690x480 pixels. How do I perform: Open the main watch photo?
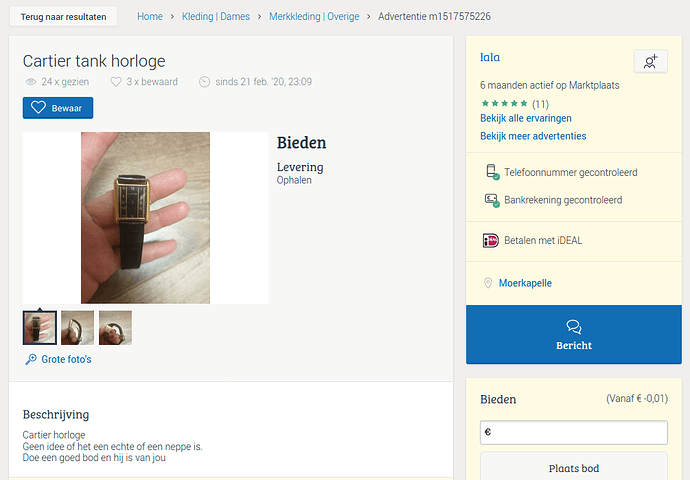[145, 218]
